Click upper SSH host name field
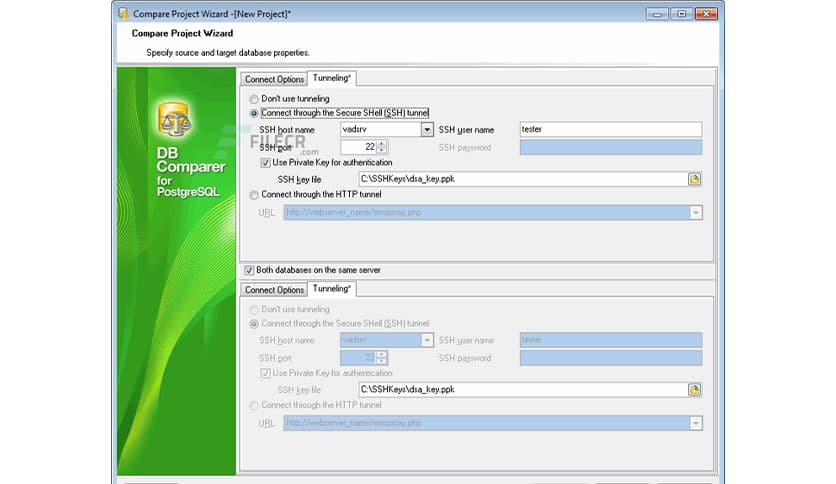 click(381, 130)
